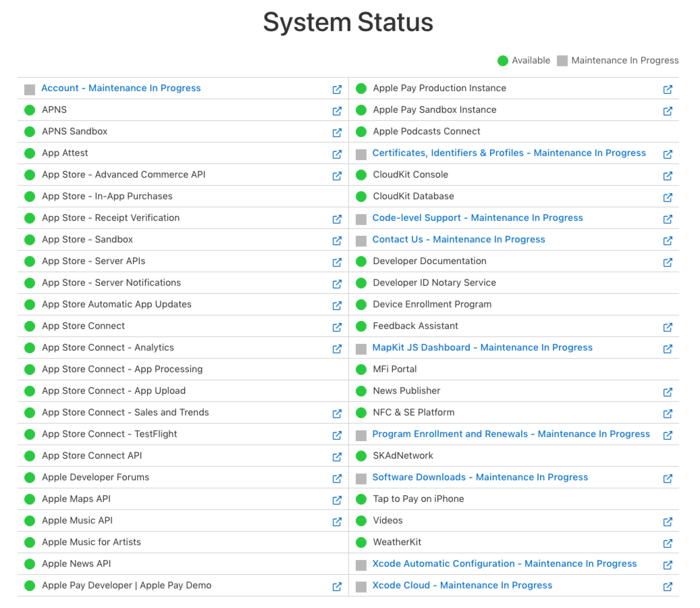The height and width of the screenshot is (608, 700).
Task: Open external link icon for Server APIs
Action: (x=337, y=262)
